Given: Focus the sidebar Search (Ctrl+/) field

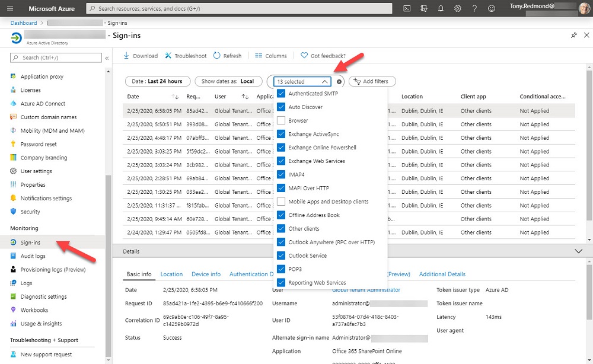Looking at the screenshot, I should [x=56, y=58].
